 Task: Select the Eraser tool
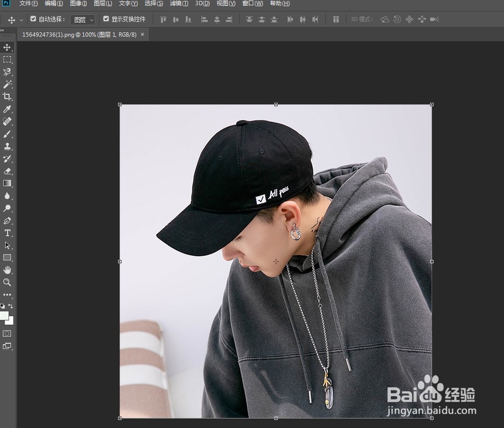point(7,171)
